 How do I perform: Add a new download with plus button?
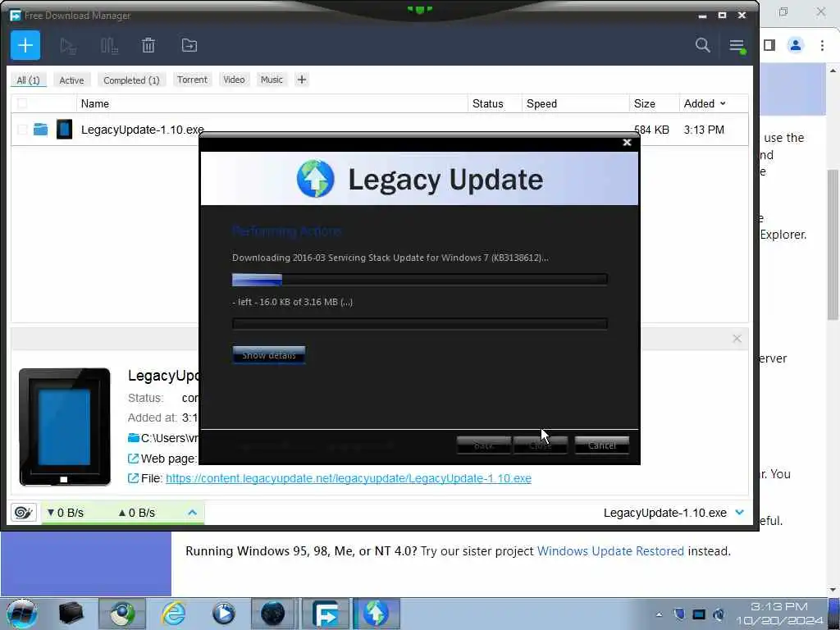[25, 45]
